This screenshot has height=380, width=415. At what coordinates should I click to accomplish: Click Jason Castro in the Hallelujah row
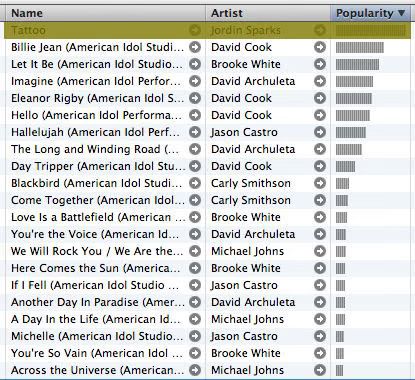click(244, 132)
